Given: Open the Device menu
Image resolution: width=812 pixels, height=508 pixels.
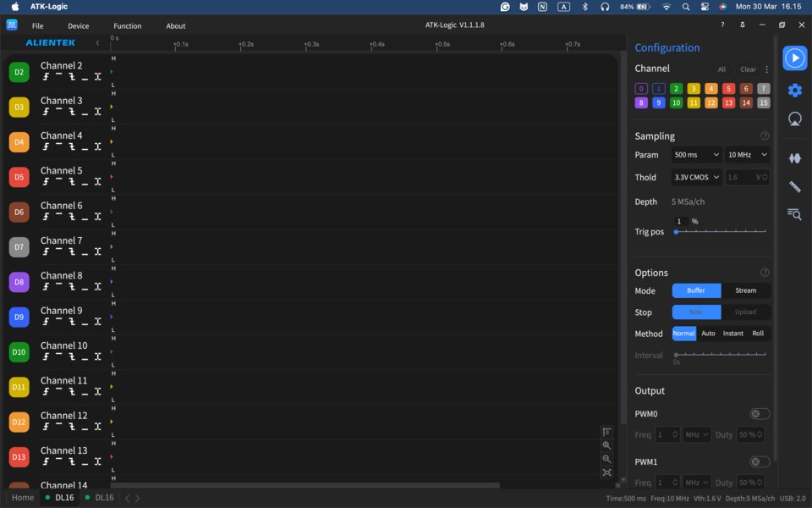Looking at the screenshot, I should [x=78, y=26].
